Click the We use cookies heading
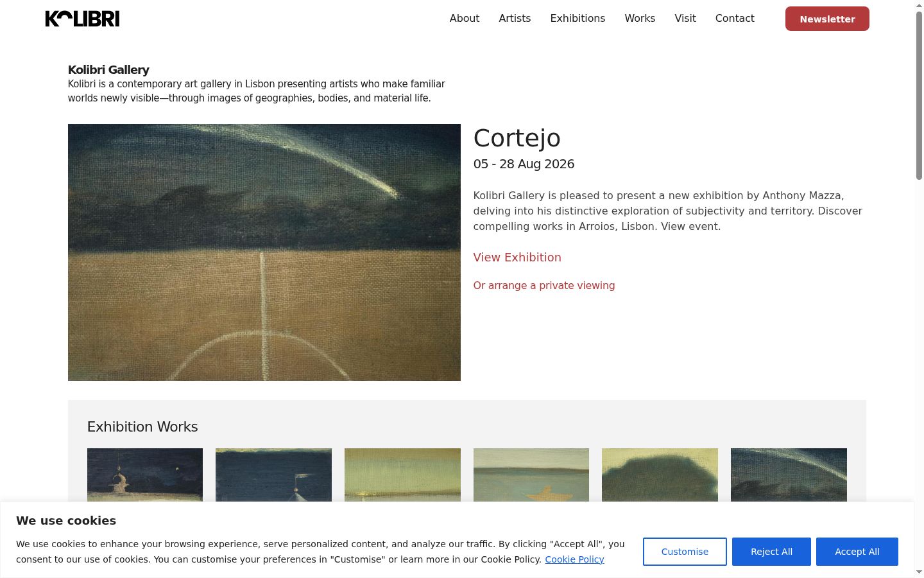 pyautogui.click(x=66, y=521)
